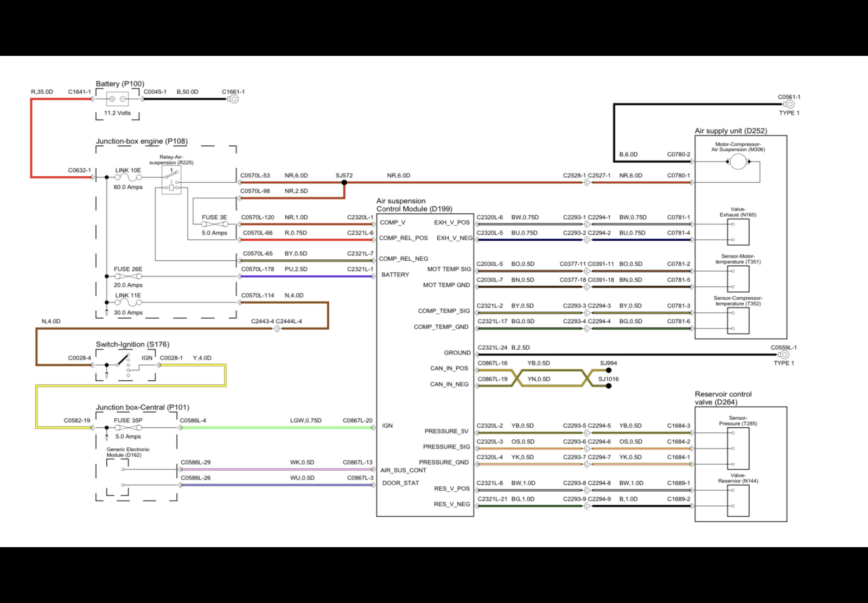Click the EXH_V_POS pin label
This screenshot has width=868, height=603.
(452, 222)
